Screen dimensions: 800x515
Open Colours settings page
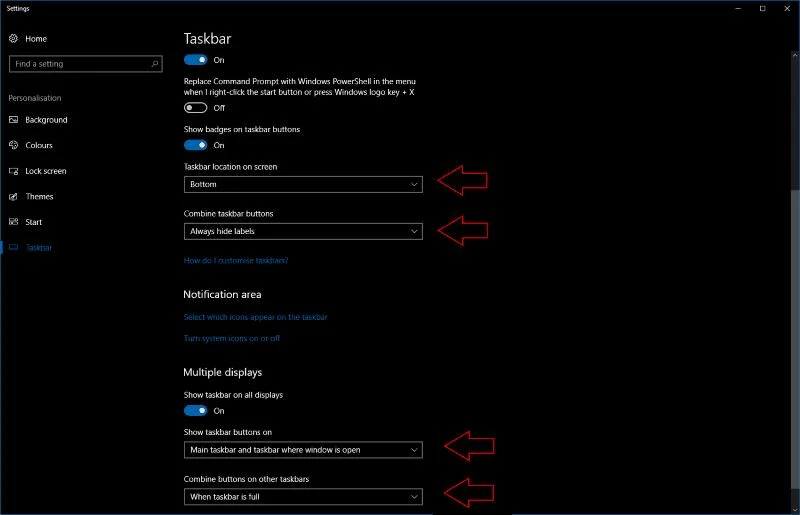point(39,145)
